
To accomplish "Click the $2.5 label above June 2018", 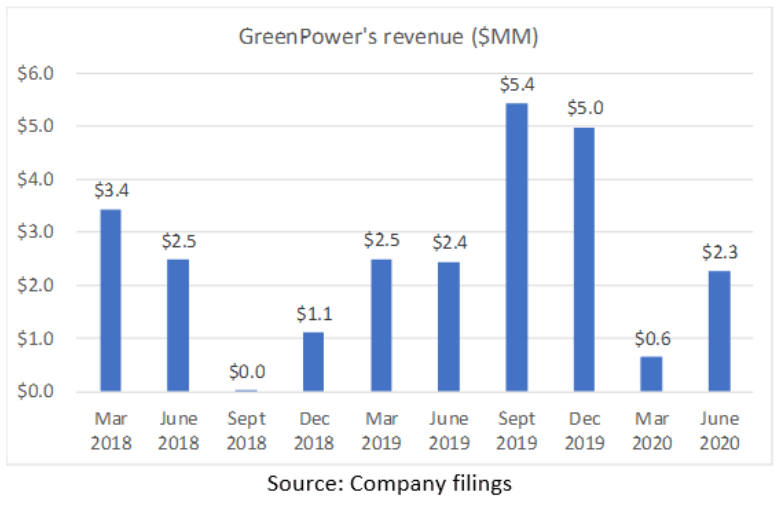I will tap(179, 241).
